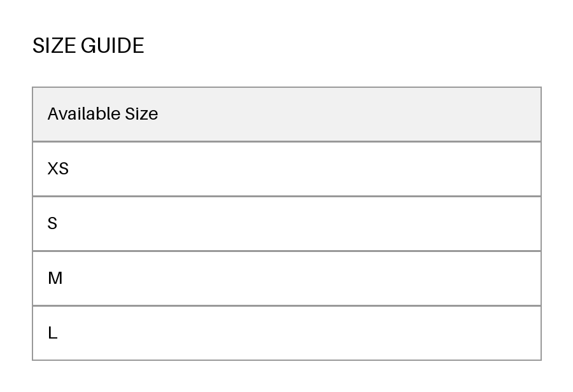Click the capital A in Available
Viewport: 573px width, 392px height.
pos(53,114)
